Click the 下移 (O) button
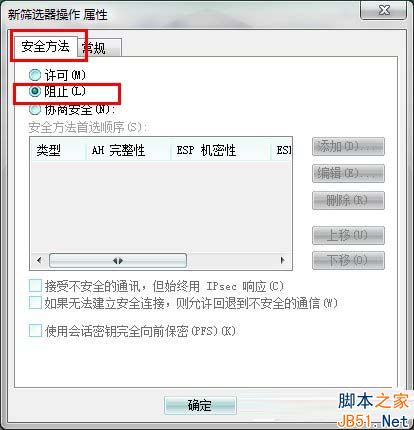The height and width of the screenshot is (430, 414). (x=348, y=260)
